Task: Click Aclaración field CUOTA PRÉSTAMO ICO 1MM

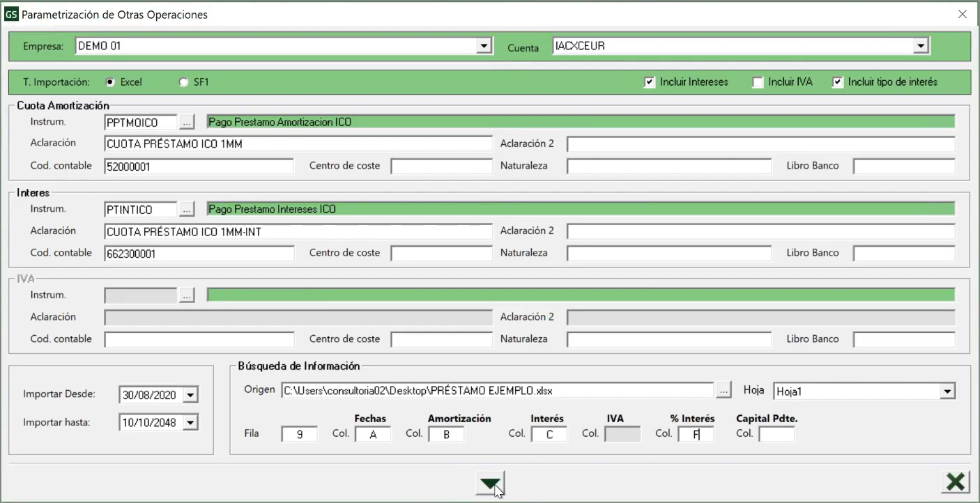Action: tap(298, 144)
